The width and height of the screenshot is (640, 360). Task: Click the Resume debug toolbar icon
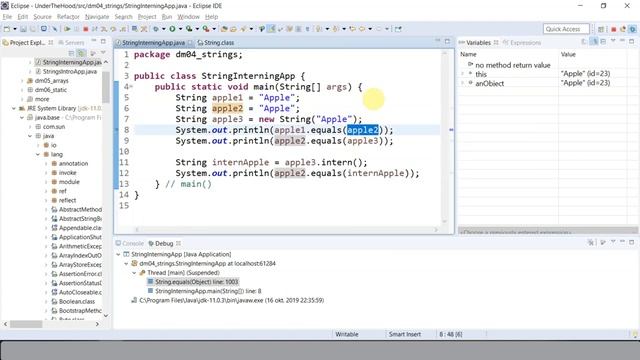click(x=67, y=29)
